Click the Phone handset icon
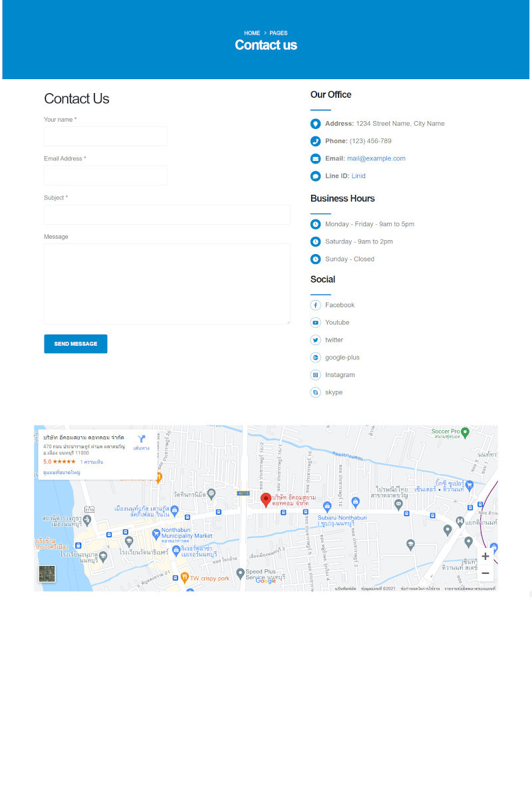532x798 pixels. click(x=315, y=141)
